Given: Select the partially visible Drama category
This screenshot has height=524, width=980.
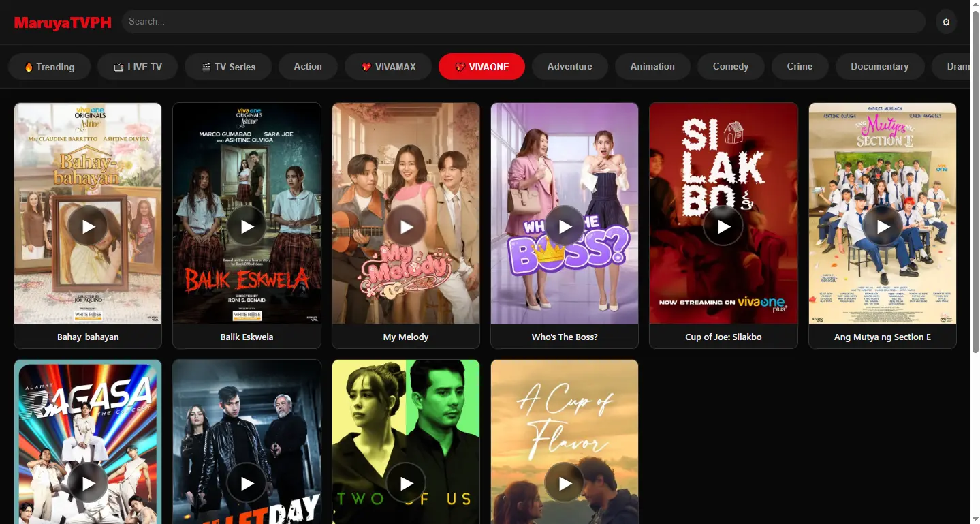Looking at the screenshot, I should click(951, 67).
